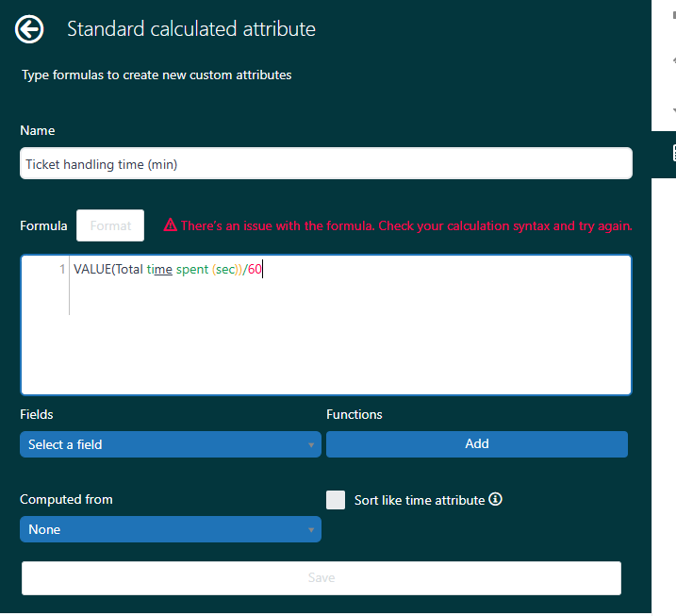The width and height of the screenshot is (676, 616).
Task: Click the formula error message text
Action: [405, 225]
